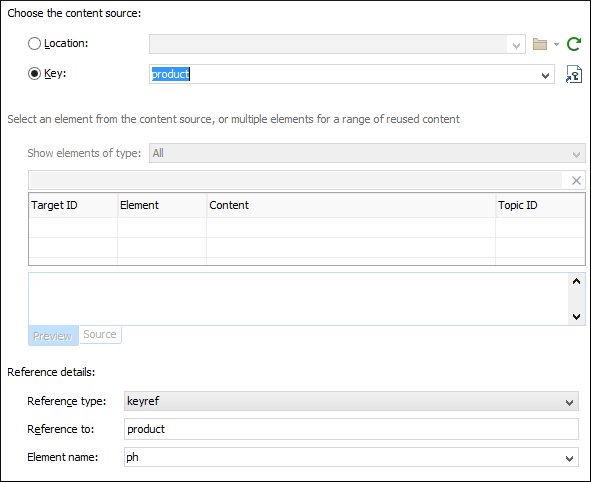Image resolution: width=591 pixels, height=482 pixels.
Task: Click the Reference to input field
Action: [x=351, y=429]
